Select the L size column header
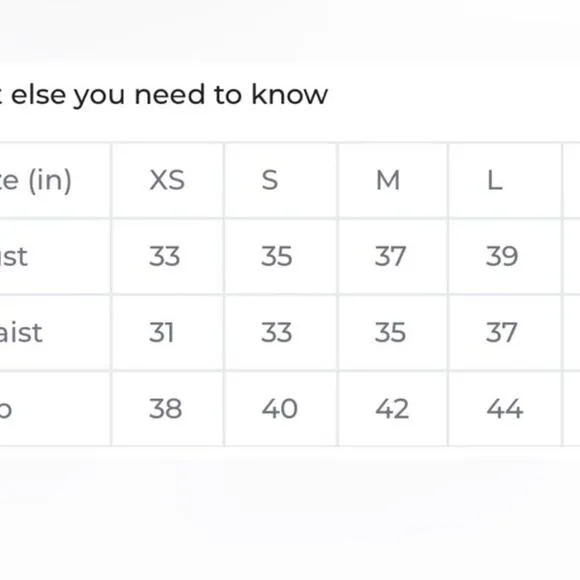The height and width of the screenshot is (580, 580). click(x=495, y=181)
